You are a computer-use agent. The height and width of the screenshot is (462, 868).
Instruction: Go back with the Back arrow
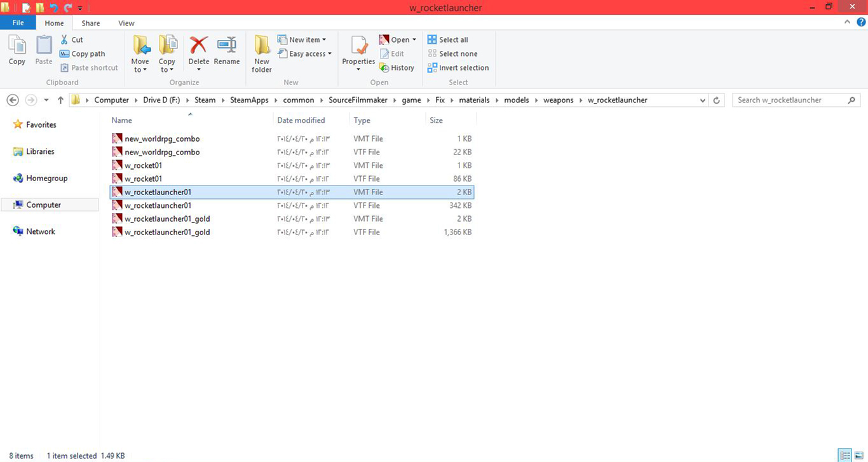coord(13,100)
